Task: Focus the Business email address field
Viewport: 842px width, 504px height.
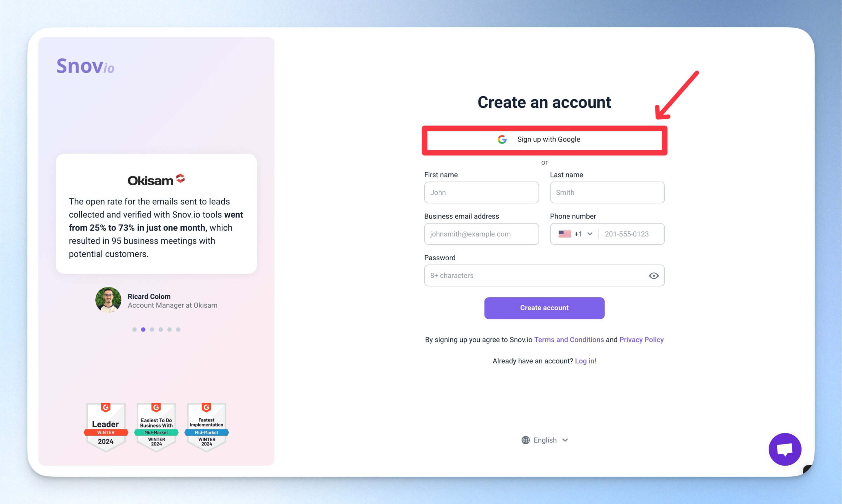Action: 481,234
